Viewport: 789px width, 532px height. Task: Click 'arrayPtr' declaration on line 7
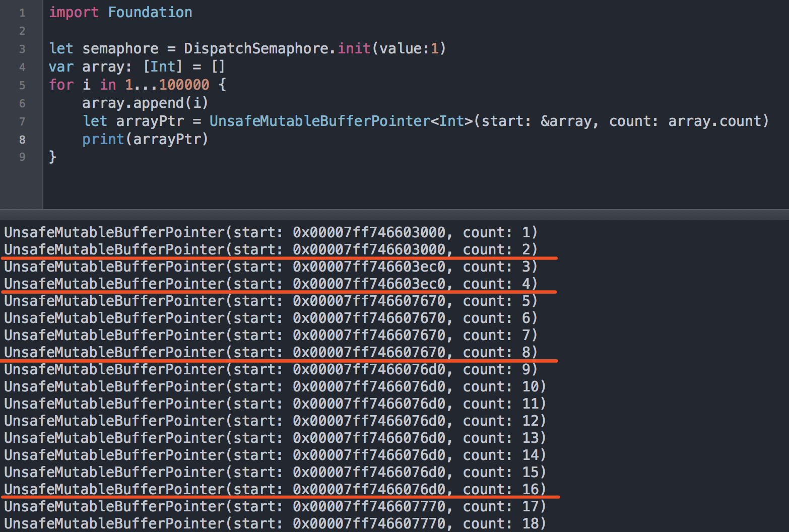[150, 121]
